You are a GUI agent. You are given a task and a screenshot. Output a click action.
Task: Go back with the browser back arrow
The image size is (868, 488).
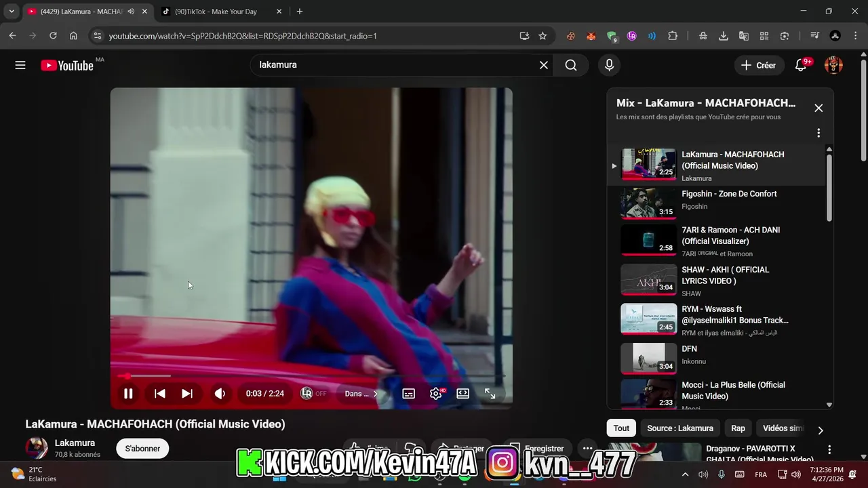[12, 36]
